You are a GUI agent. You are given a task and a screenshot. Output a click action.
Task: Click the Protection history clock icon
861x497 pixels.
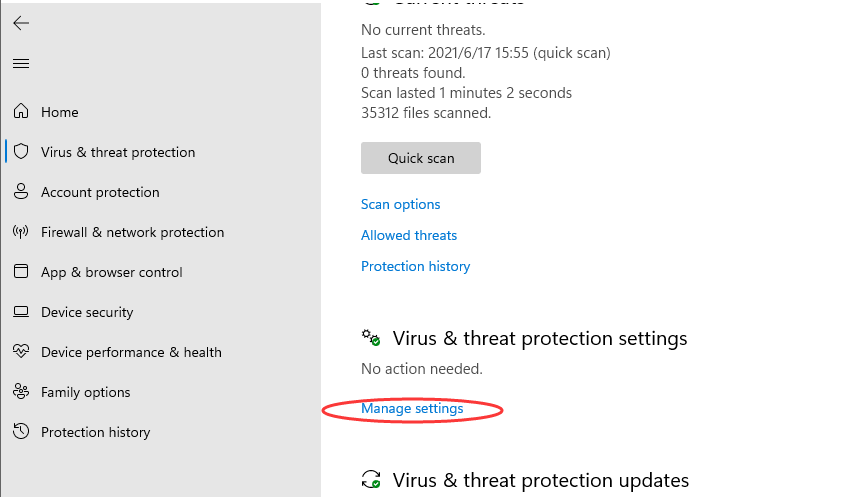click(x=21, y=432)
